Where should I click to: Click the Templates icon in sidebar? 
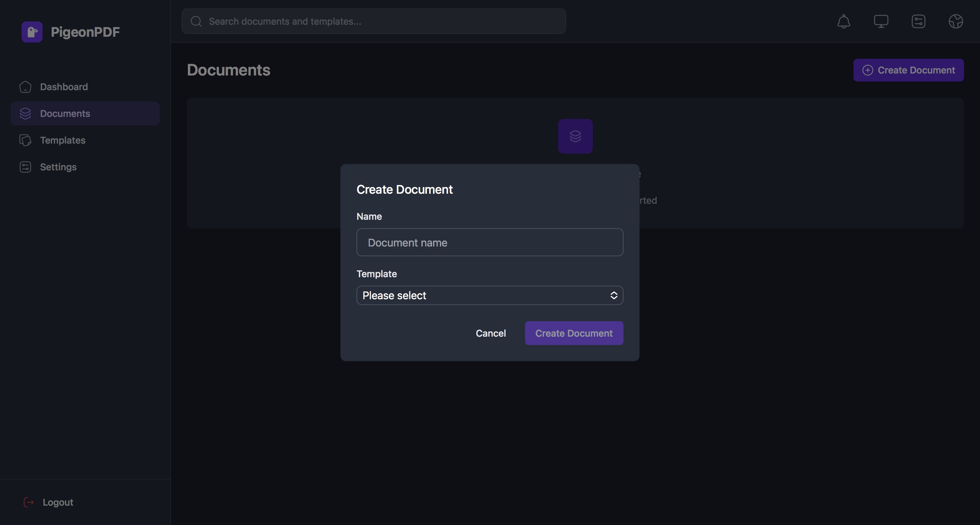[x=25, y=140]
